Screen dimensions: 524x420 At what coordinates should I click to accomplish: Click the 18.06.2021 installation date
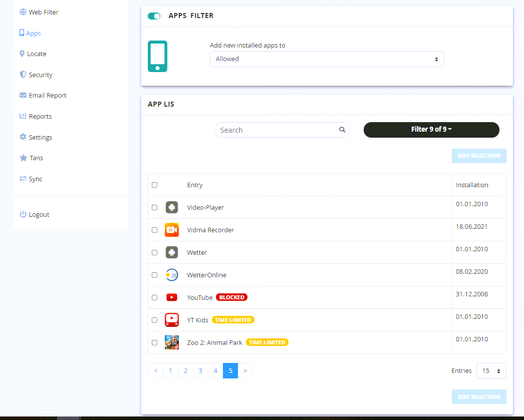point(471,227)
